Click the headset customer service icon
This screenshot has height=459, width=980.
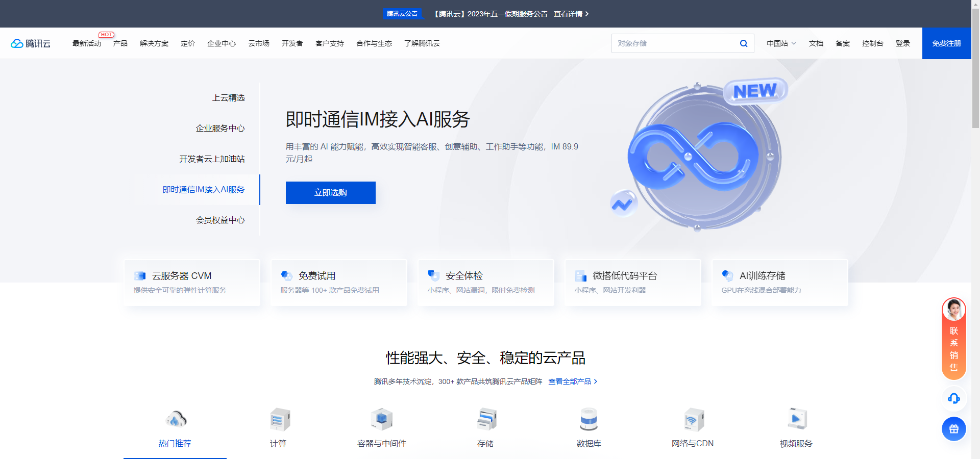tap(954, 398)
